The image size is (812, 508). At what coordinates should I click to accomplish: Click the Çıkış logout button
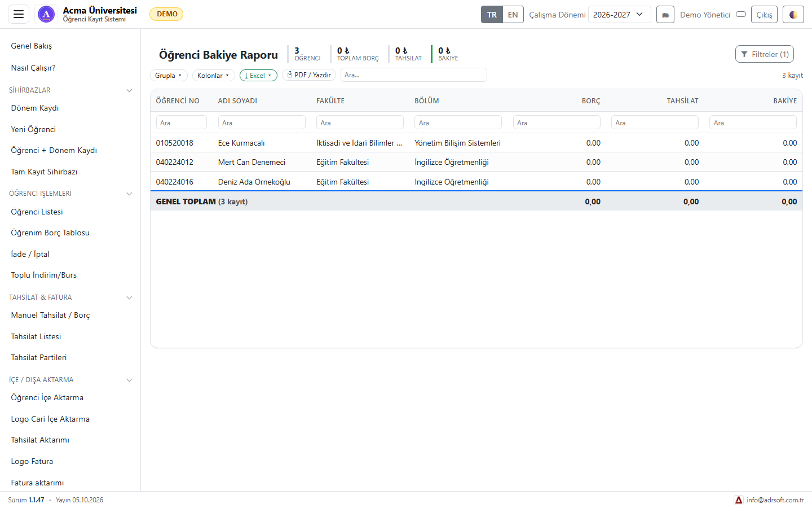pyautogui.click(x=764, y=15)
